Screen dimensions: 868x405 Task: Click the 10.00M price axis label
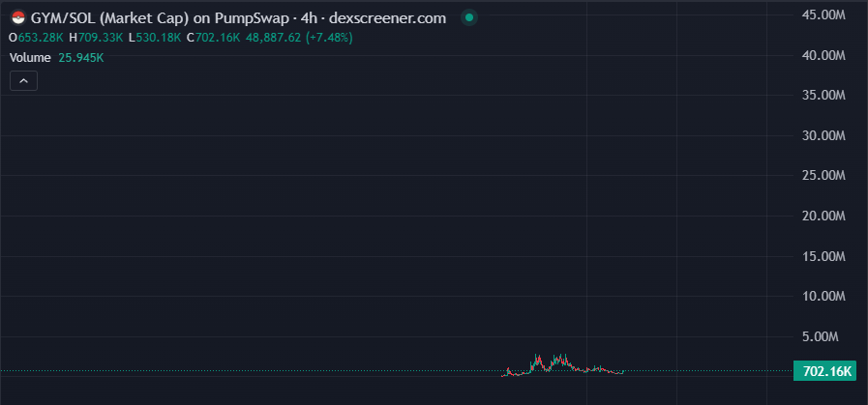824,296
